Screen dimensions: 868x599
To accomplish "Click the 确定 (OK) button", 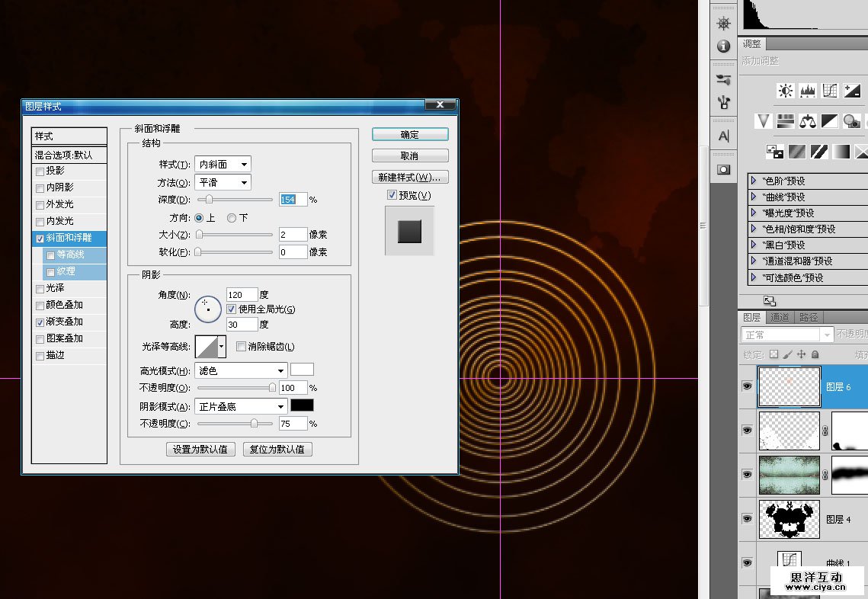I will [x=410, y=135].
